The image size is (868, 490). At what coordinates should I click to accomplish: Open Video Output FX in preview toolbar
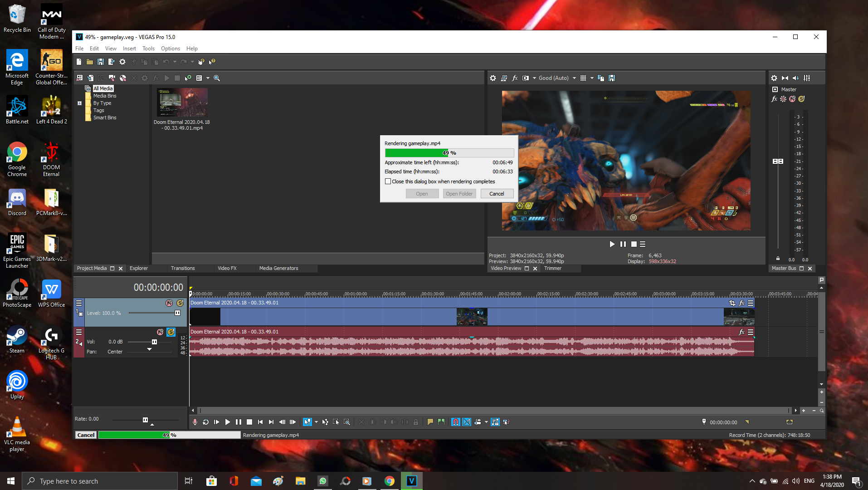point(515,78)
